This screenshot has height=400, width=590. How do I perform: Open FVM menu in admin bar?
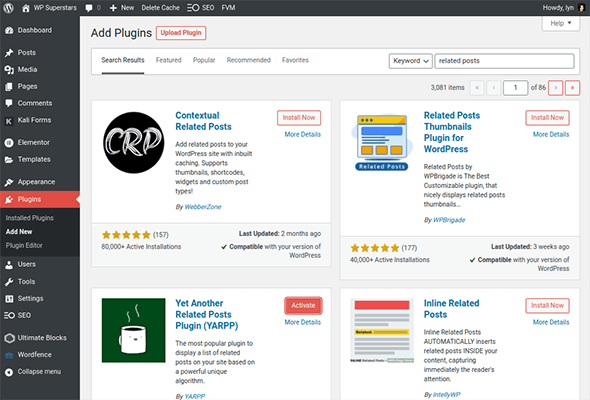[228, 8]
